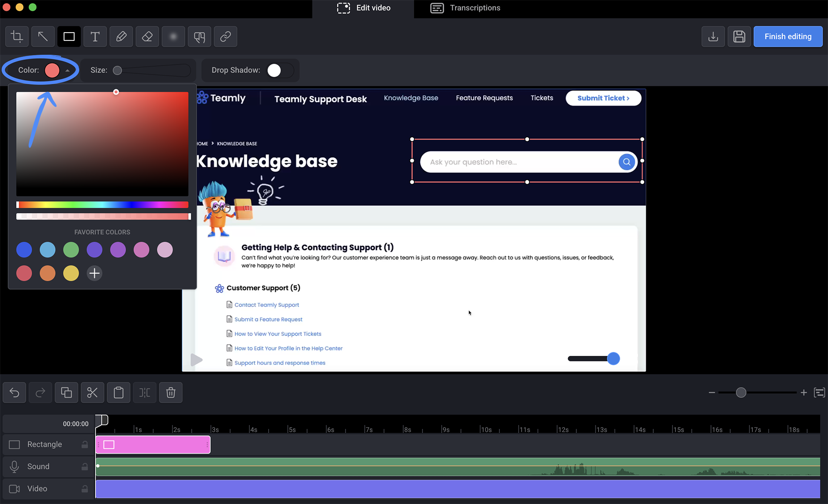Select the callout annotation tool
The image size is (828, 504).
pos(200,36)
